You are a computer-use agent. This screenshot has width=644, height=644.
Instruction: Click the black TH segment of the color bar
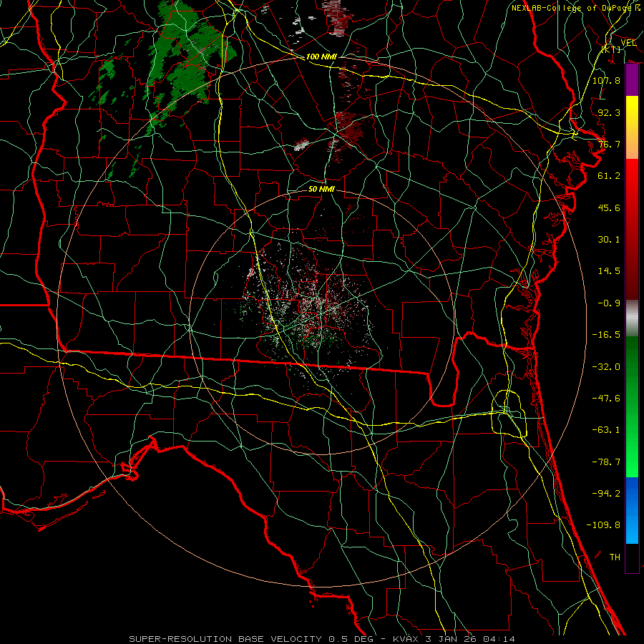click(632, 558)
